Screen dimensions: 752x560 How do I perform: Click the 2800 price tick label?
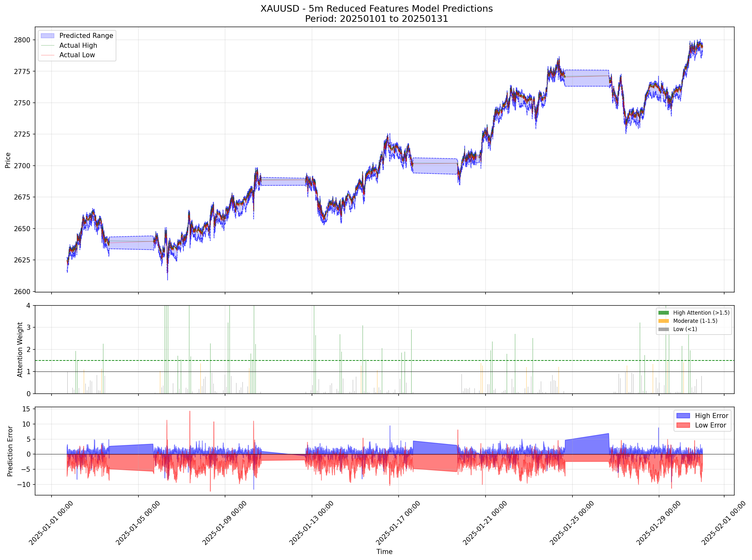[x=22, y=40]
